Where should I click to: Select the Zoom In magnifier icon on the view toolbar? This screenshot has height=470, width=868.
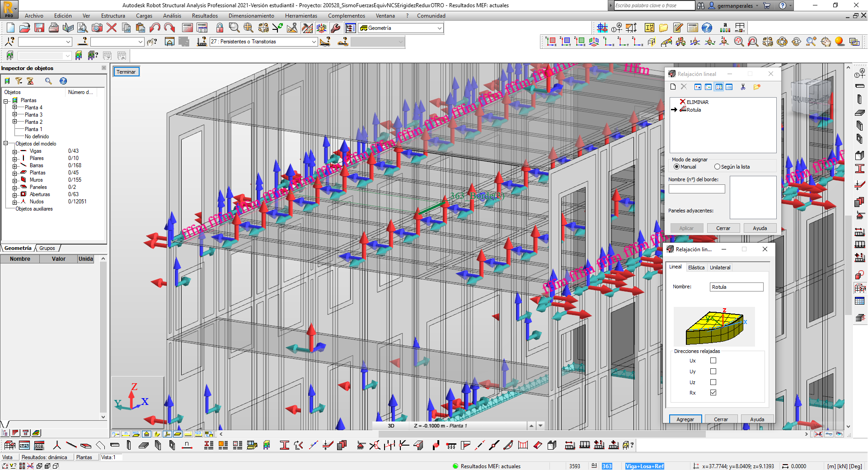810,42
